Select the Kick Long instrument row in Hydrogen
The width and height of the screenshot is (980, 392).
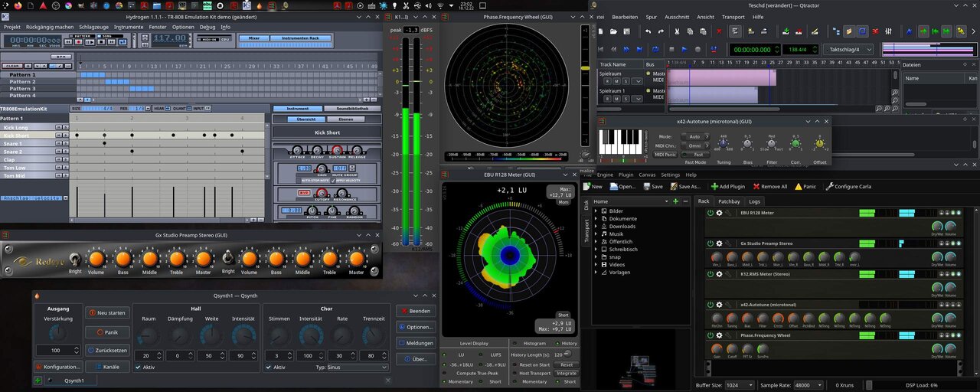pos(34,128)
